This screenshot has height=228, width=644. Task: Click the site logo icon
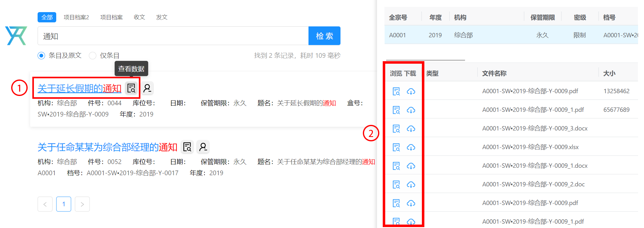pyautogui.click(x=16, y=36)
